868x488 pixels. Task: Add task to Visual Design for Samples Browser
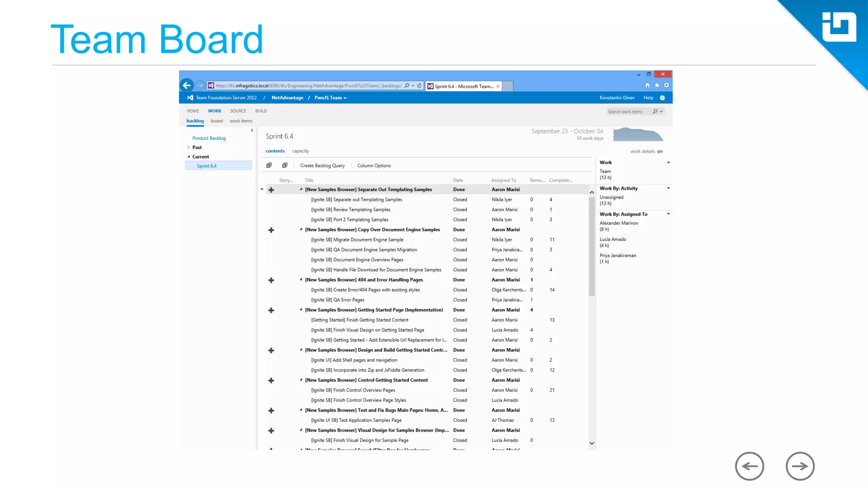(271, 430)
